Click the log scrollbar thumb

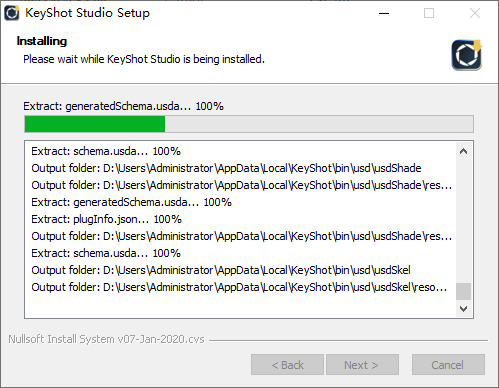pos(463,292)
